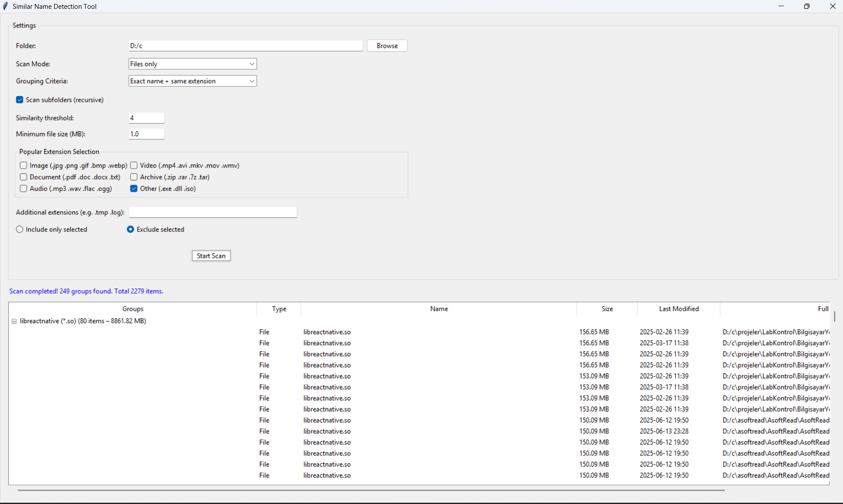Disable Scan subfolders (recursive)
Screen dimensions: 843x504
click(19, 100)
